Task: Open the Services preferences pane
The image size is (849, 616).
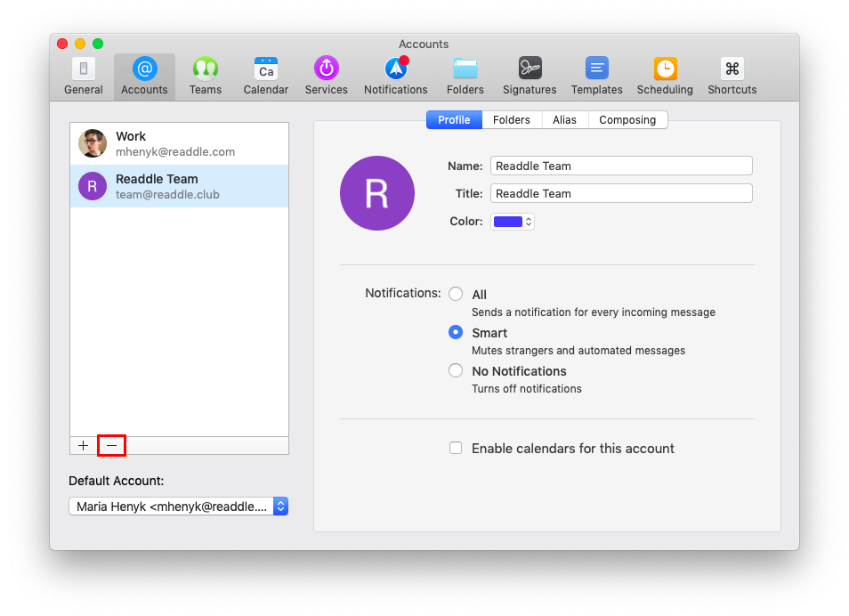Action: pos(326,77)
